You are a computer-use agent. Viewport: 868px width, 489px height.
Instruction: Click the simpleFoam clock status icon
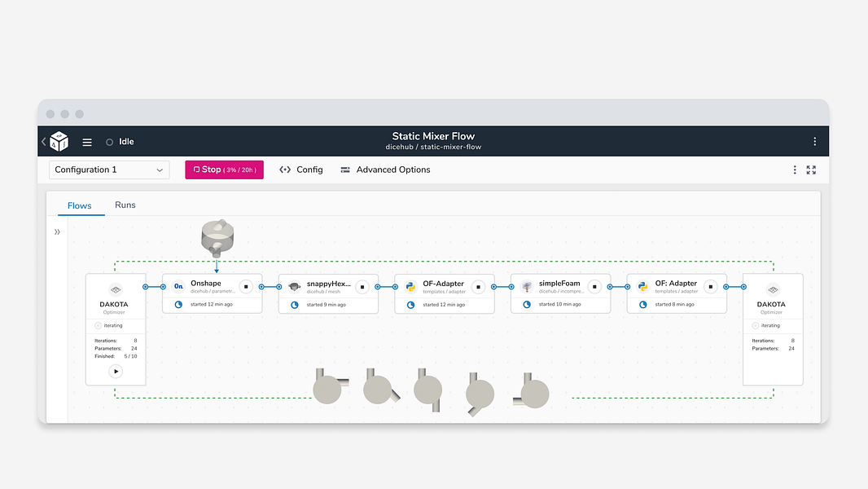pyautogui.click(x=527, y=305)
